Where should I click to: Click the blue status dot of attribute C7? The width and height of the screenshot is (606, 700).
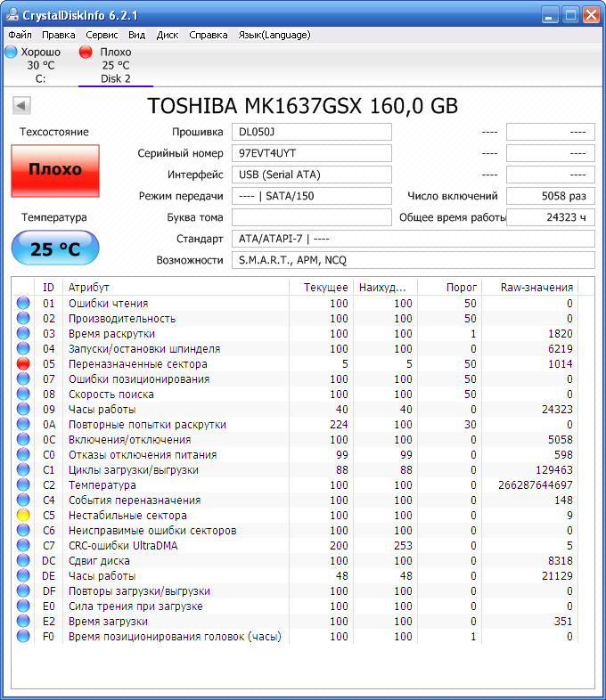[x=23, y=545]
